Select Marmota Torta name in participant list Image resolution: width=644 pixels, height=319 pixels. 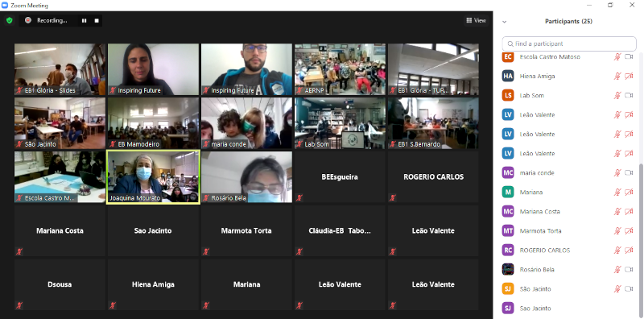tap(540, 230)
